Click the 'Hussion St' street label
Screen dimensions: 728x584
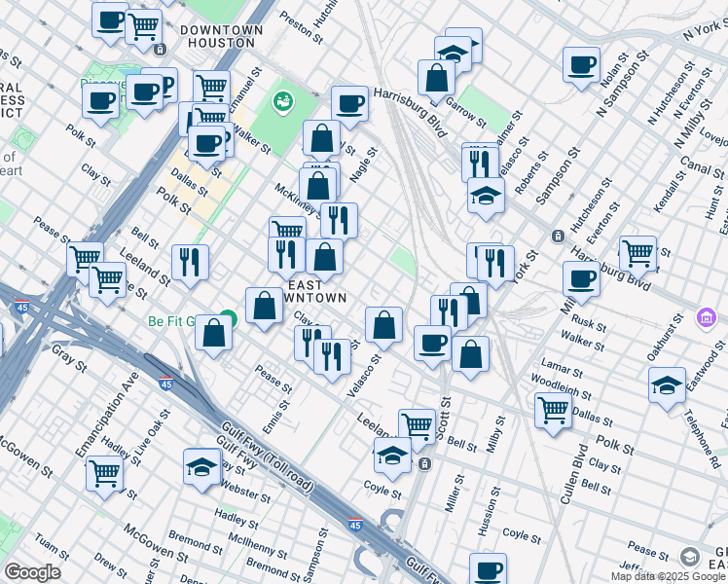[x=490, y=511]
